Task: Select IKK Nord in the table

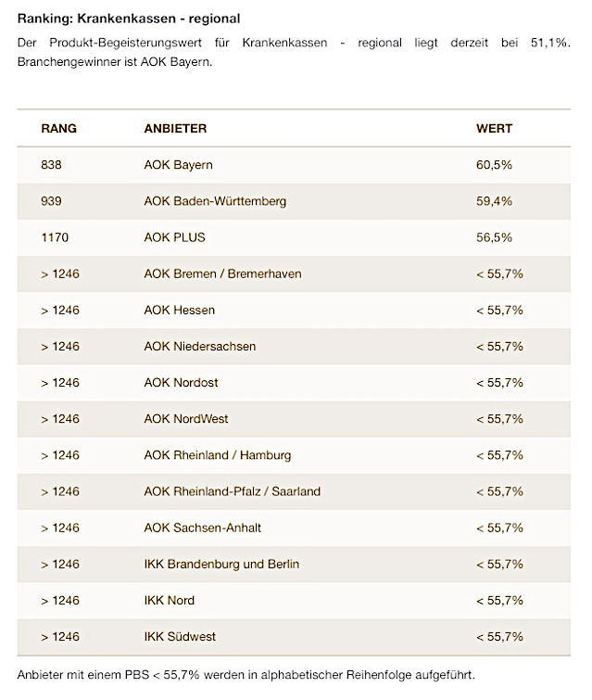Action: pos(169,600)
